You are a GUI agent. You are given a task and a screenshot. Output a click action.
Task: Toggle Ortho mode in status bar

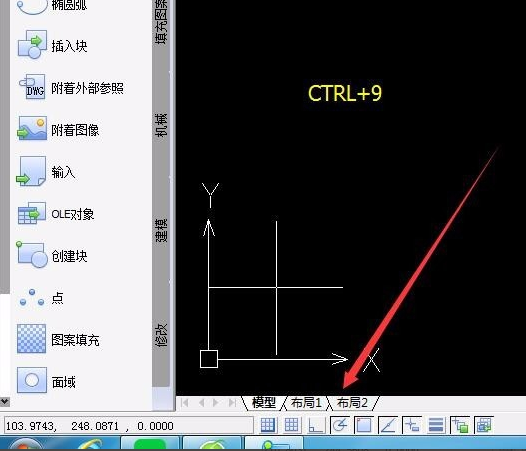[316, 425]
